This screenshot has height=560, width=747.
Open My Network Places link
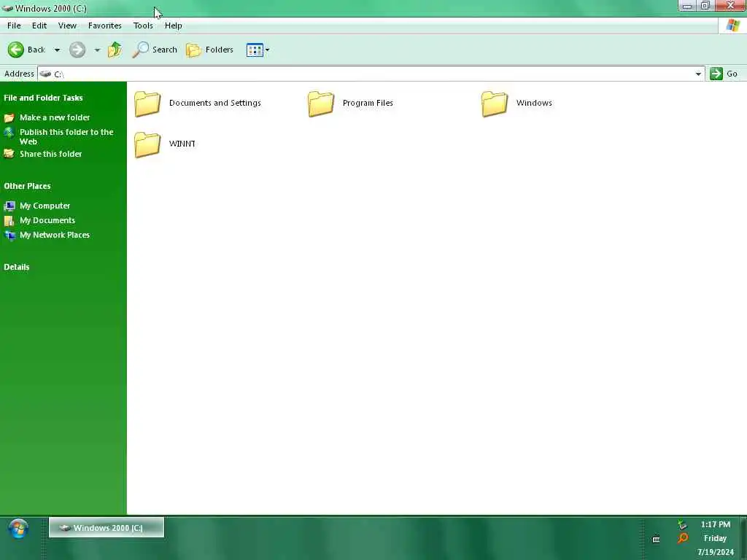[x=54, y=236]
